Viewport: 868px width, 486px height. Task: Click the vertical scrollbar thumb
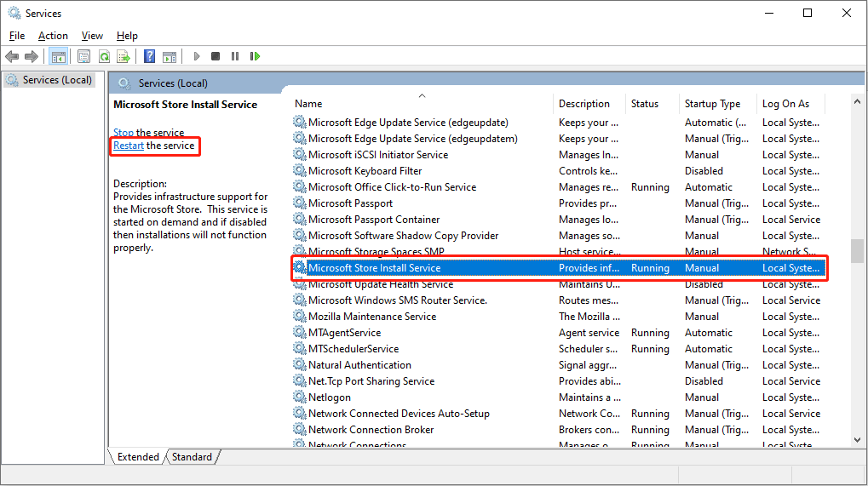pos(857,251)
